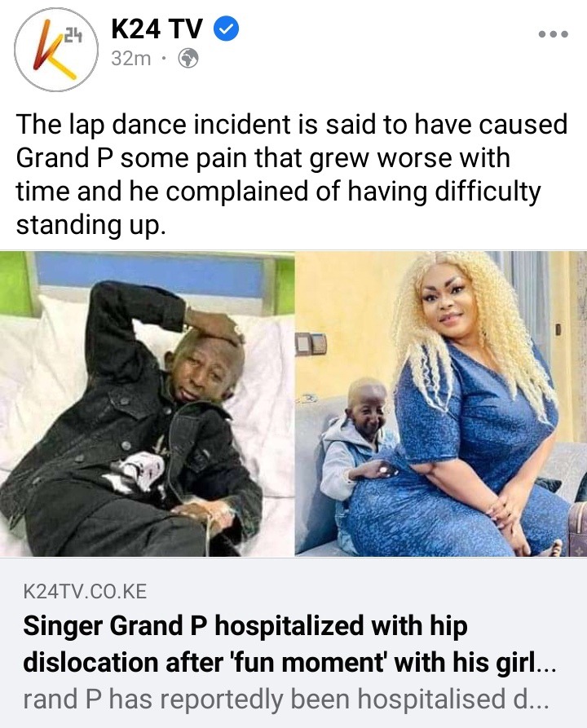The image size is (587, 728).
Task: Open the left photo of man lying on the bed
Action: pyautogui.click(x=147, y=404)
